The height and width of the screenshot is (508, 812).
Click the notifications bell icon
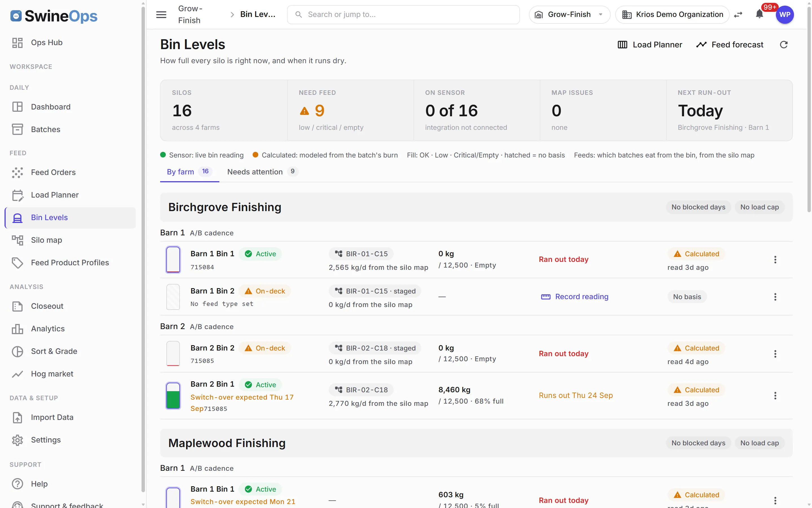(x=759, y=14)
